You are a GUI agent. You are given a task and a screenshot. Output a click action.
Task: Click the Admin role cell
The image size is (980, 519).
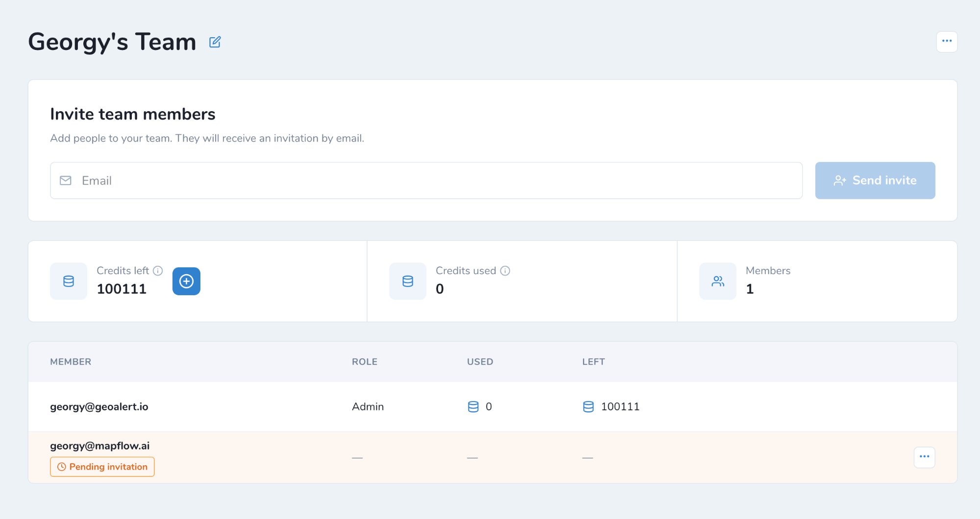click(367, 406)
